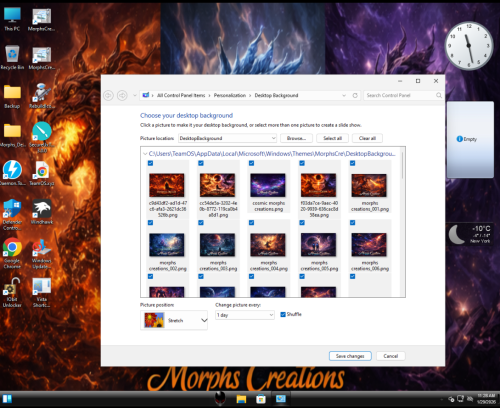Uncheck the morphs creations_002.png picture checkbox
500x408 pixels.
click(150, 223)
